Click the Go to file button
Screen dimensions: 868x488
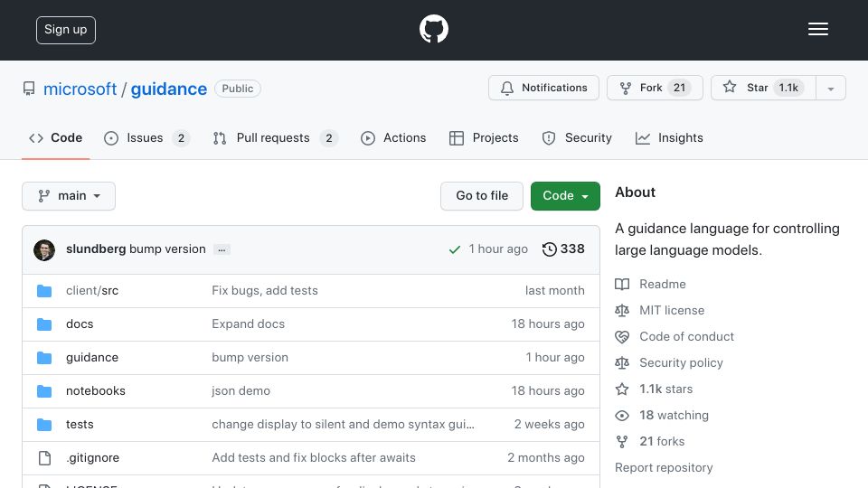click(x=482, y=196)
